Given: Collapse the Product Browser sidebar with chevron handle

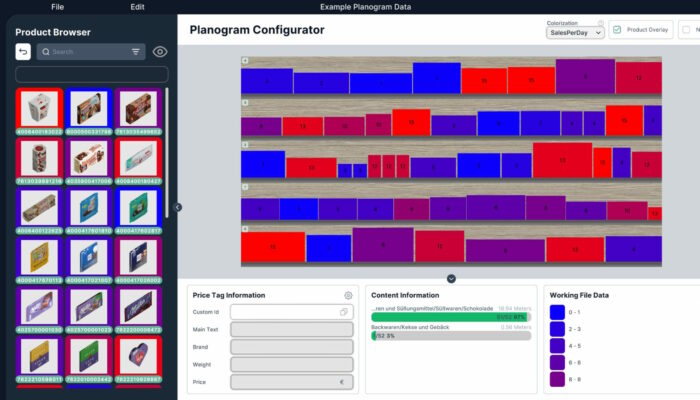Looking at the screenshot, I should click(178, 207).
